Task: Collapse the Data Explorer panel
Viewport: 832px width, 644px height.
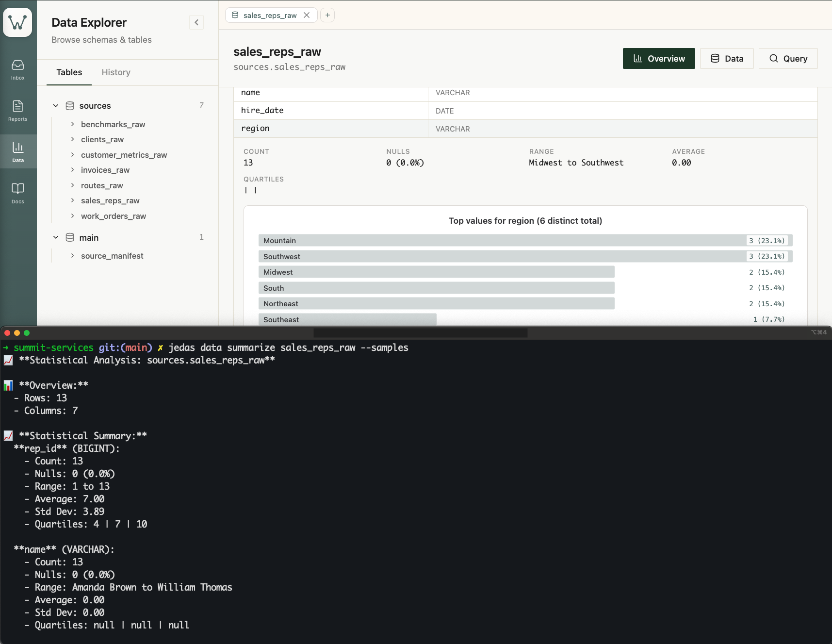Action: 196,22
